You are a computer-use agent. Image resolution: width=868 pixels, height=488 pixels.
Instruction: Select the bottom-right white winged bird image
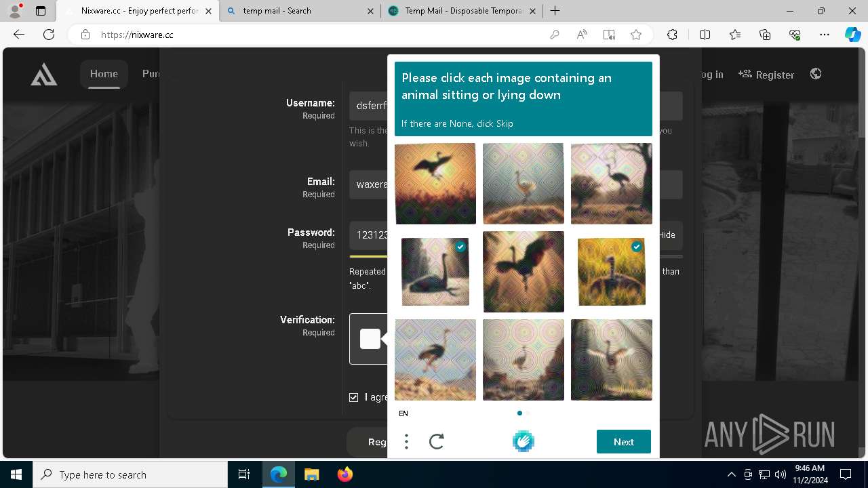(x=612, y=360)
